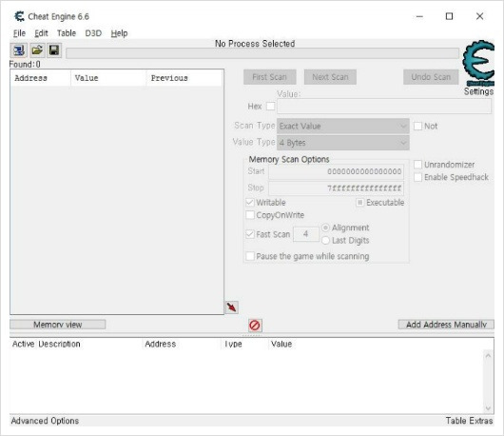Open Memory view
Image resolution: width=504 pixels, height=436 pixels.
(58, 325)
